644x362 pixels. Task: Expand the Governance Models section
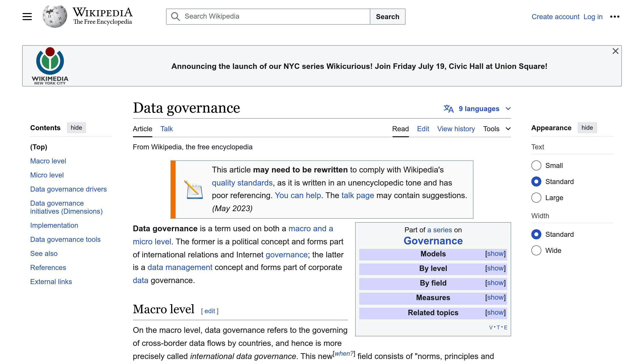tap(495, 254)
